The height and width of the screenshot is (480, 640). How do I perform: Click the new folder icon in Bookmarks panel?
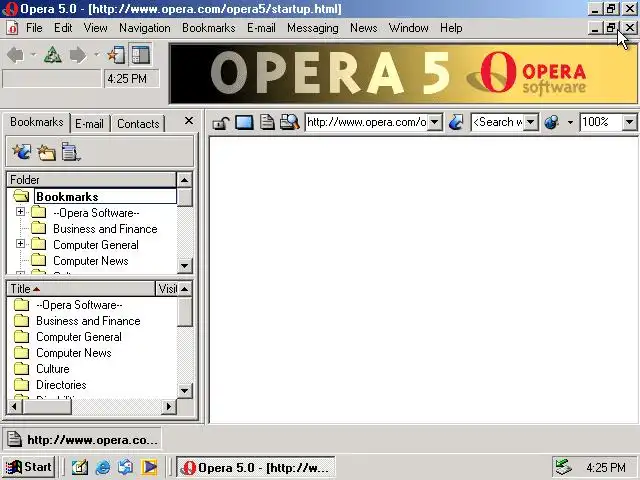pyautogui.click(x=47, y=153)
